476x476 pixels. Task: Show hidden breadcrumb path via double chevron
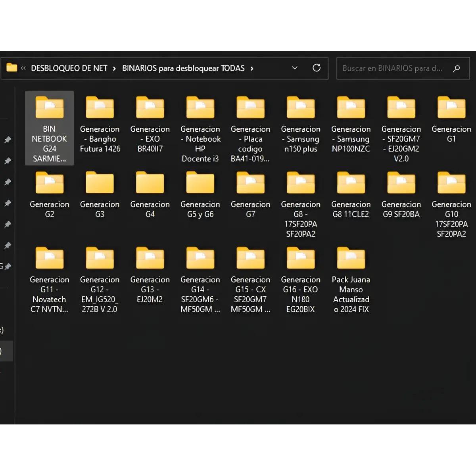point(23,68)
